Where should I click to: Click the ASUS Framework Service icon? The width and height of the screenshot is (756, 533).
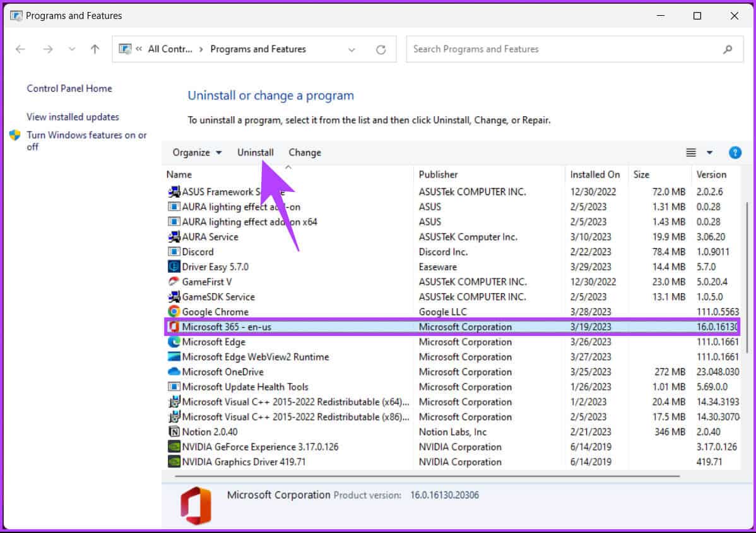[x=174, y=192]
